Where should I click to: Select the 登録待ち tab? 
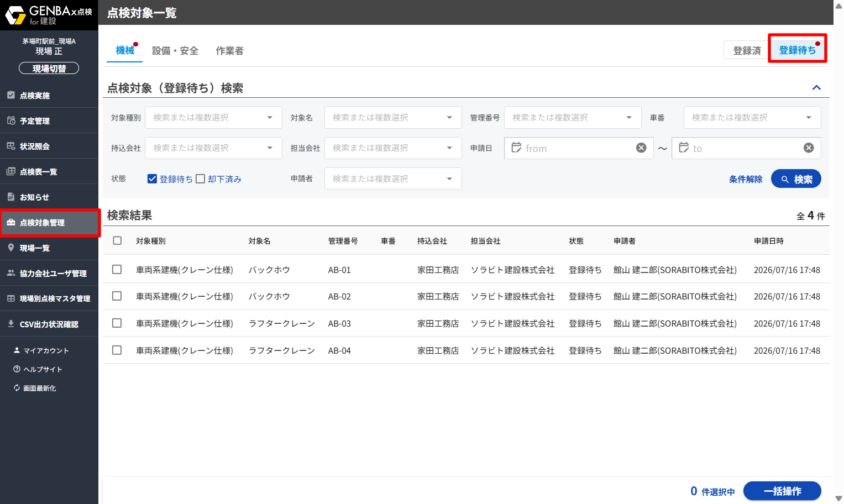[x=797, y=50]
